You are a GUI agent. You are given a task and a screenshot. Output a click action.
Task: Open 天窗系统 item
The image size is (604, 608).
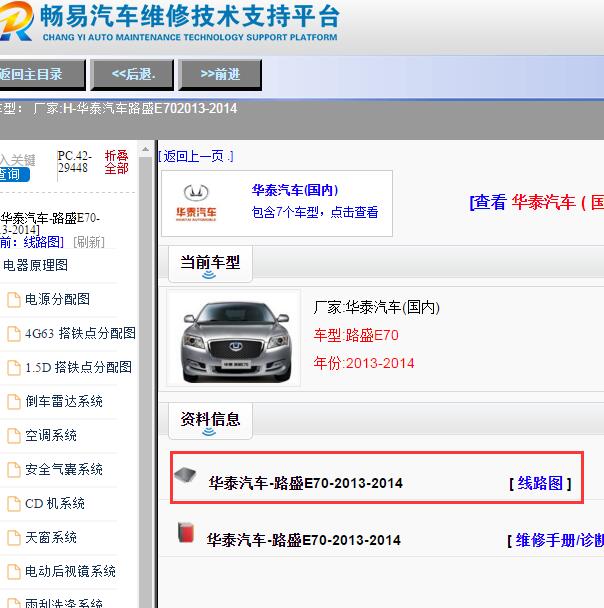pos(51,538)
